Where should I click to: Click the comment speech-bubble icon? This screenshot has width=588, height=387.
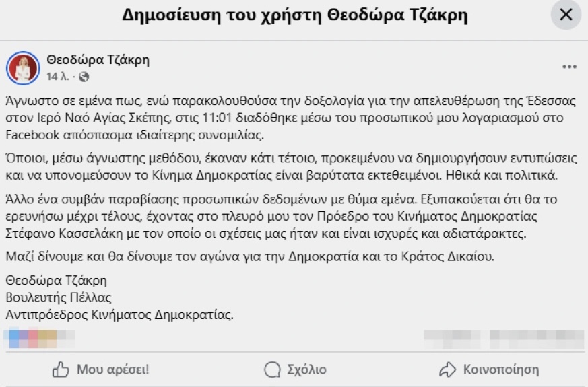(x=272, y=370)
